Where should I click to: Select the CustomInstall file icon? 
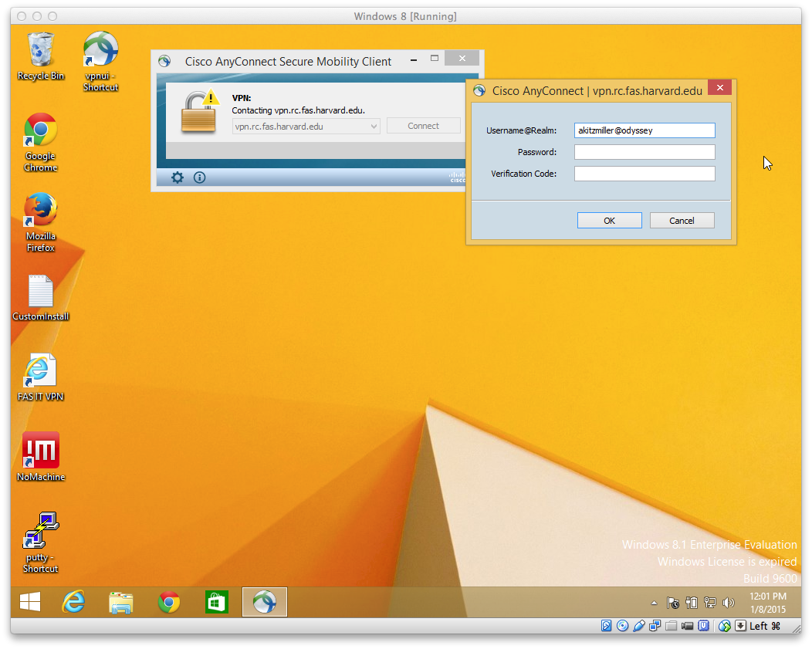40,297
